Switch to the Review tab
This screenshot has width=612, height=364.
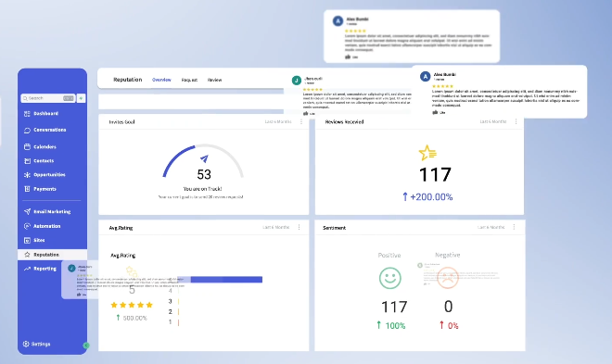214,80
